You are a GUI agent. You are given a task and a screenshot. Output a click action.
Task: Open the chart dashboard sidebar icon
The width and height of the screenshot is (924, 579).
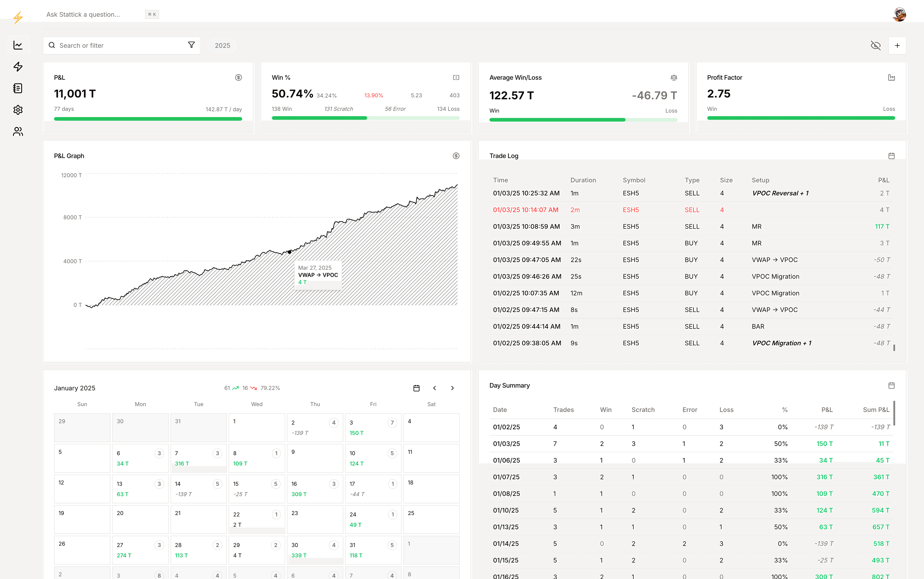click(x=18, y=45)
